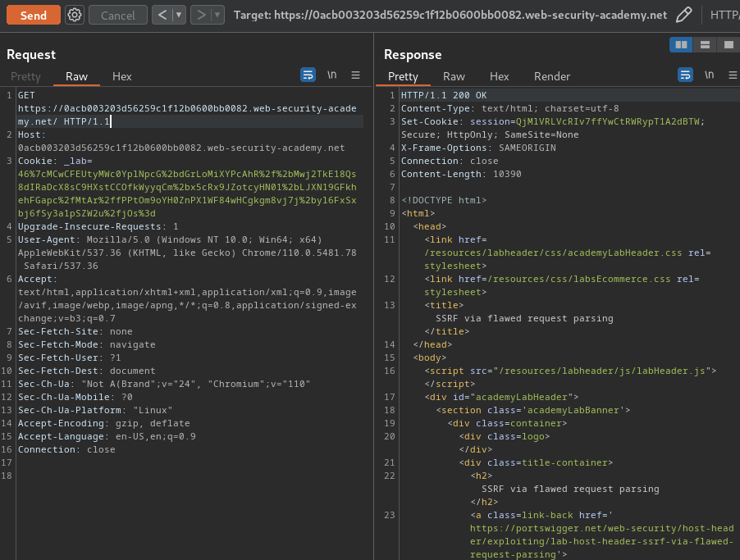Click response Content-Type header line
740x560 pixels.
click(509, 108)
